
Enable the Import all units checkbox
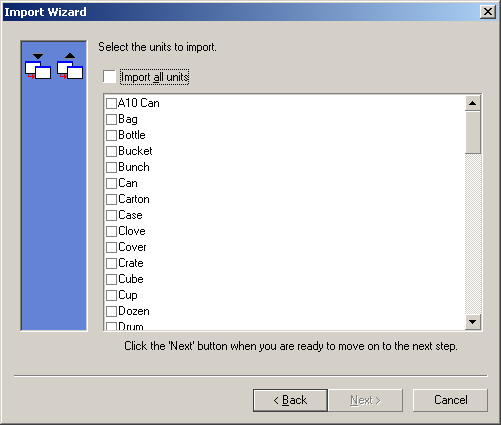click(110, 77)
